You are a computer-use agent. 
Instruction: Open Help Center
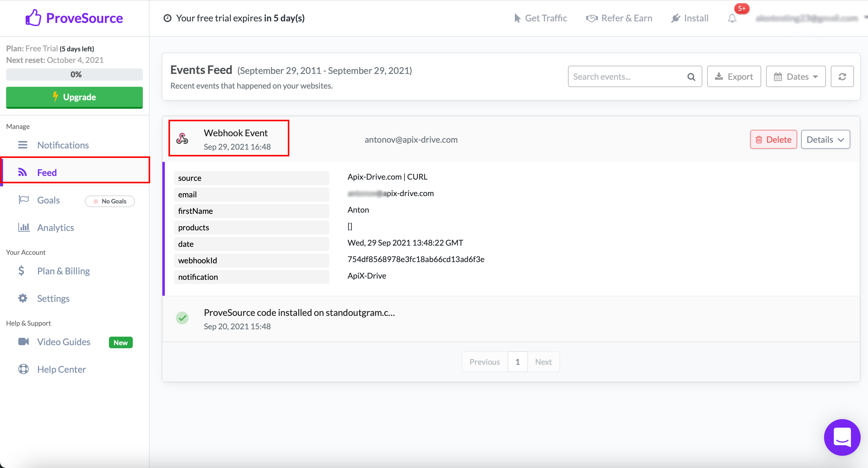pos(61,369)
